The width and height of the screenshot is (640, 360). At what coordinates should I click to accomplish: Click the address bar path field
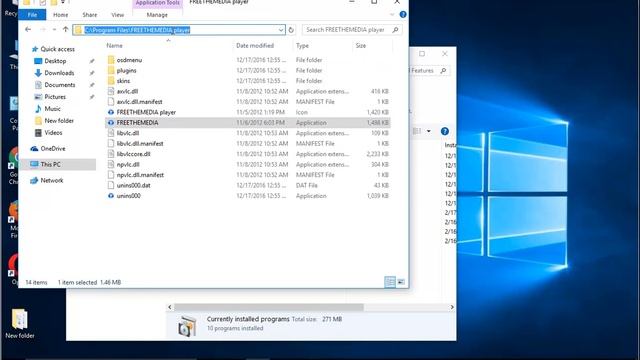(x=179, y=30)
